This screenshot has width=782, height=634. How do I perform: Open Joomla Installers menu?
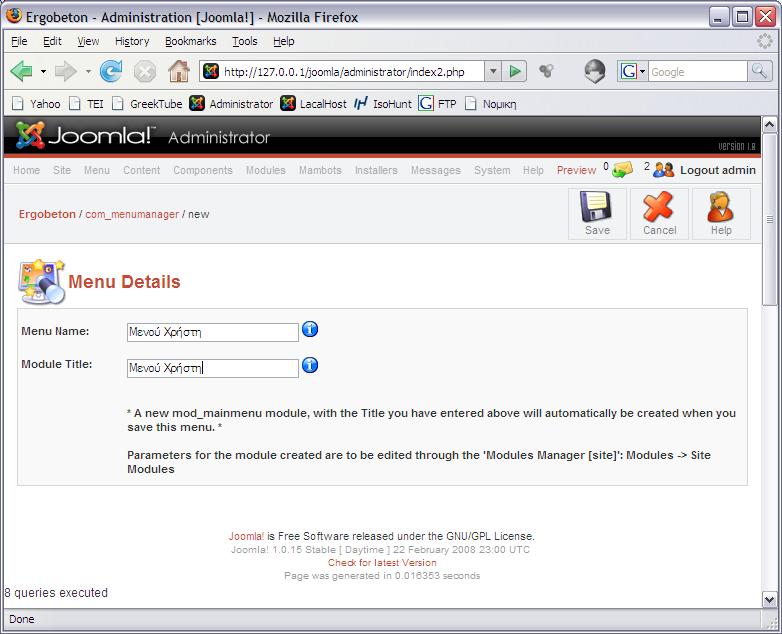tap(376, 170)
